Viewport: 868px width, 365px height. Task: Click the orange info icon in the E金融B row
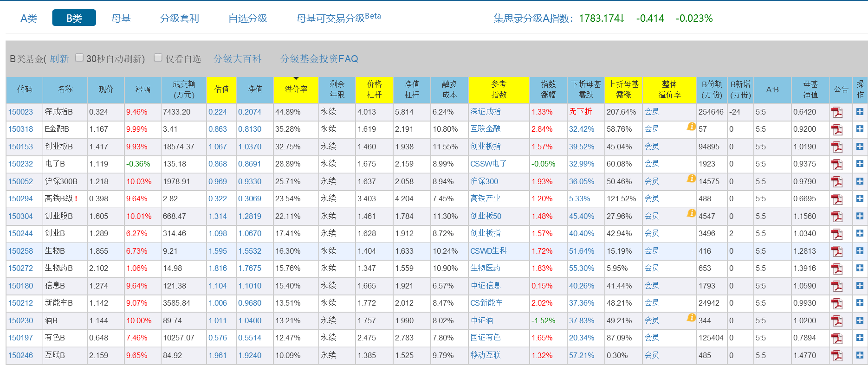691,126
